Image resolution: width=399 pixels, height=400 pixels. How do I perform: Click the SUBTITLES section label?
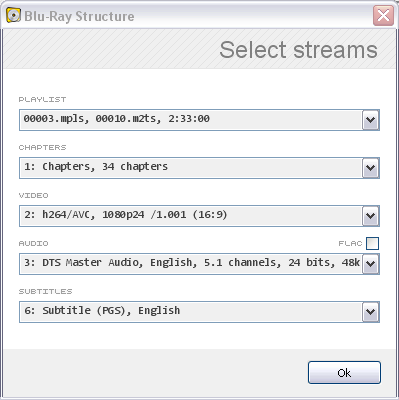[45, 291]
